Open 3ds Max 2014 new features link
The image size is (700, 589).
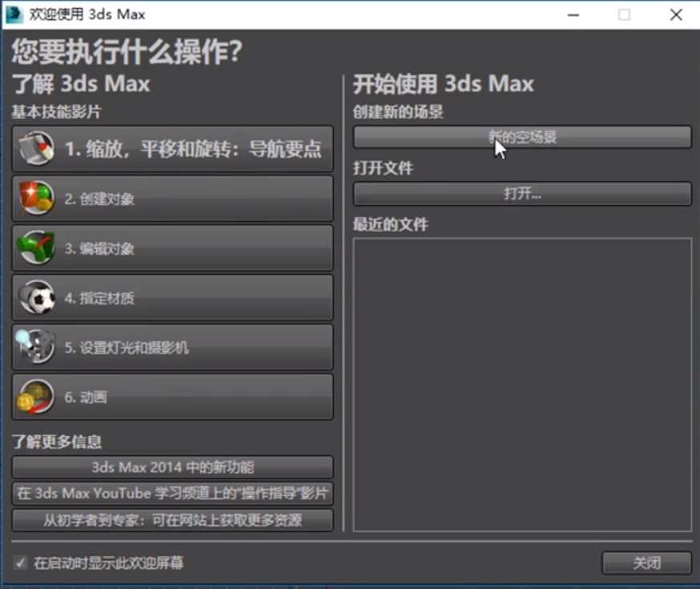171,467
